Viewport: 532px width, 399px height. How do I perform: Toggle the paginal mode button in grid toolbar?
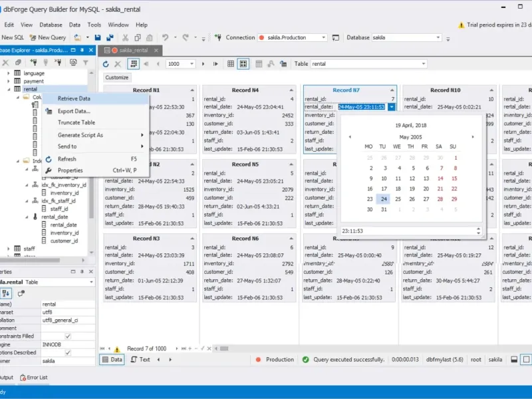[134, 64]
